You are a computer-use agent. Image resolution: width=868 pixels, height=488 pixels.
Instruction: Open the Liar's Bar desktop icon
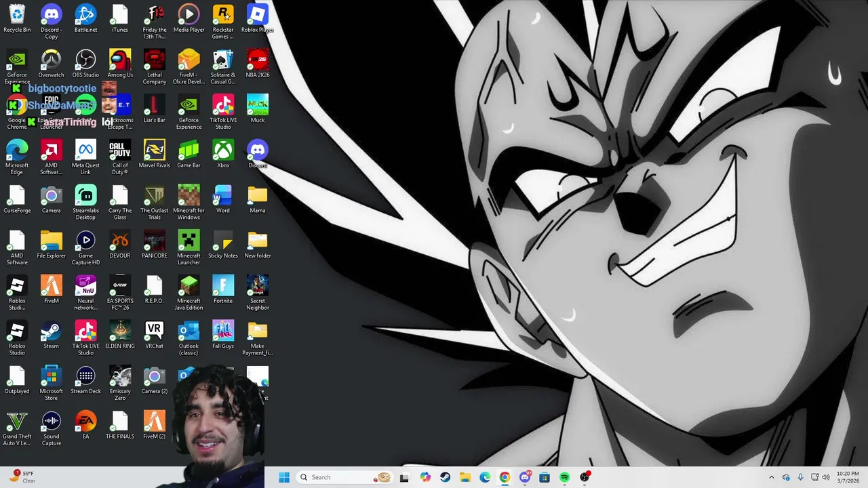[155, 109]
